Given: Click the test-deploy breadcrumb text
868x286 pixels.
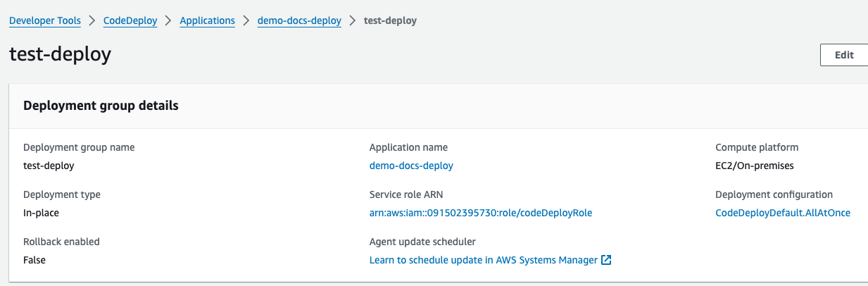Looking at the screenshot, I should pos(390,20).
